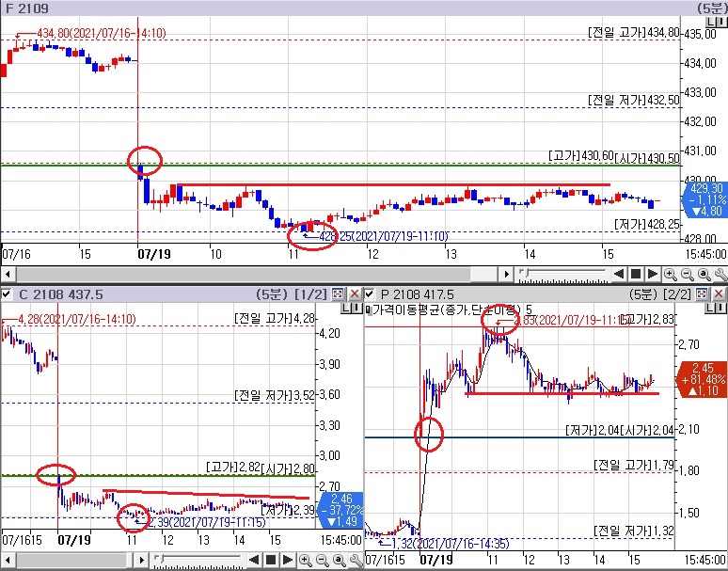Zoom out on the F 2109 chart
The image size is (728, 571).
[687, 275]
